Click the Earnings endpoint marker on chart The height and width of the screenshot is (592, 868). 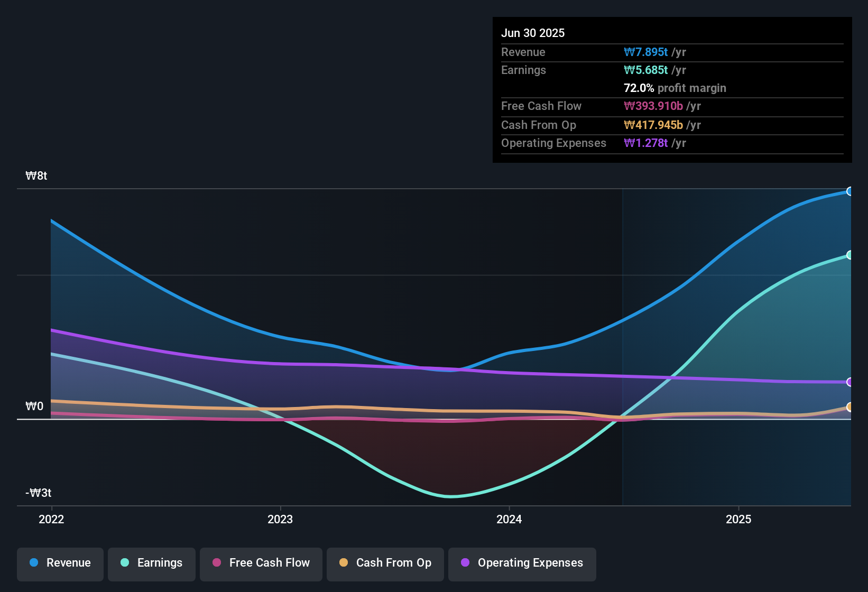coord(849,255)
